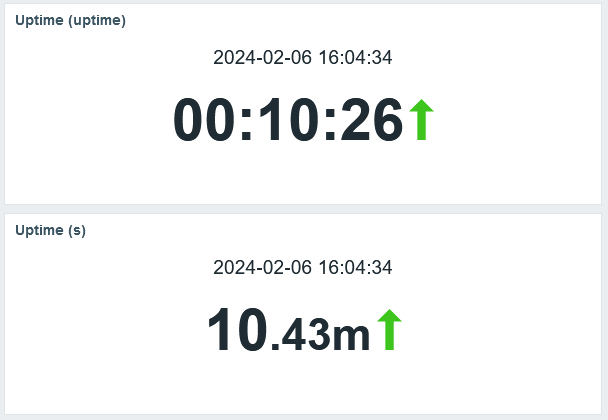608x420 pixels.
Task: Click green up arrow beside 10.43m
Action: [389, 330]
